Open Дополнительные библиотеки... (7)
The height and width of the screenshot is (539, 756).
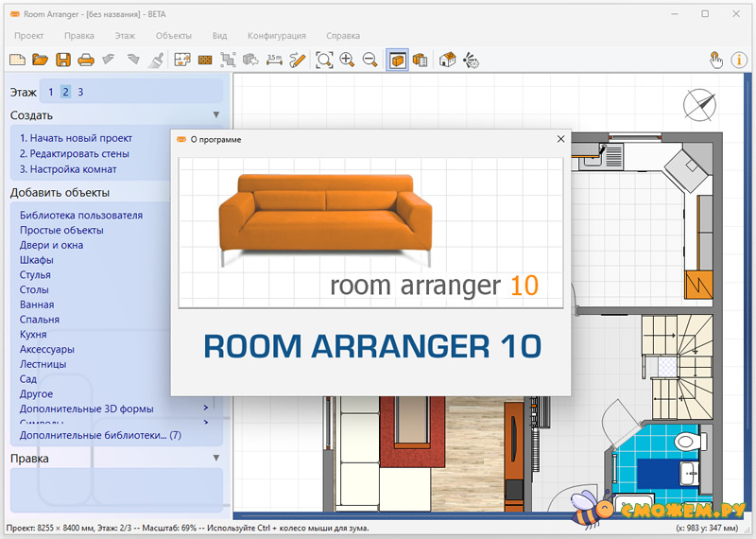click(x=100, y=435)
